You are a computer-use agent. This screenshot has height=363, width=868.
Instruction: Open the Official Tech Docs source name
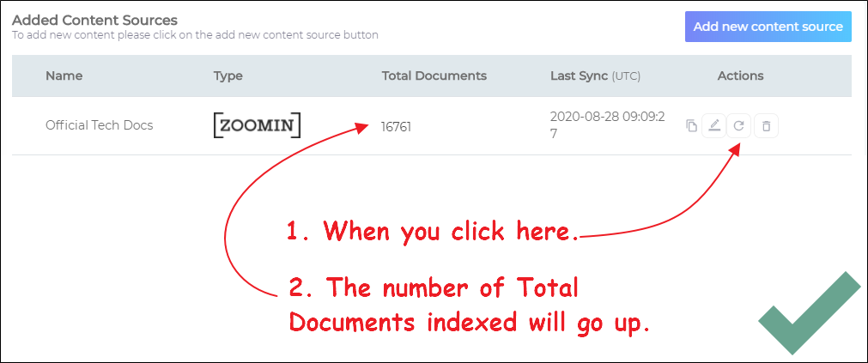click(x=99, y=125)
